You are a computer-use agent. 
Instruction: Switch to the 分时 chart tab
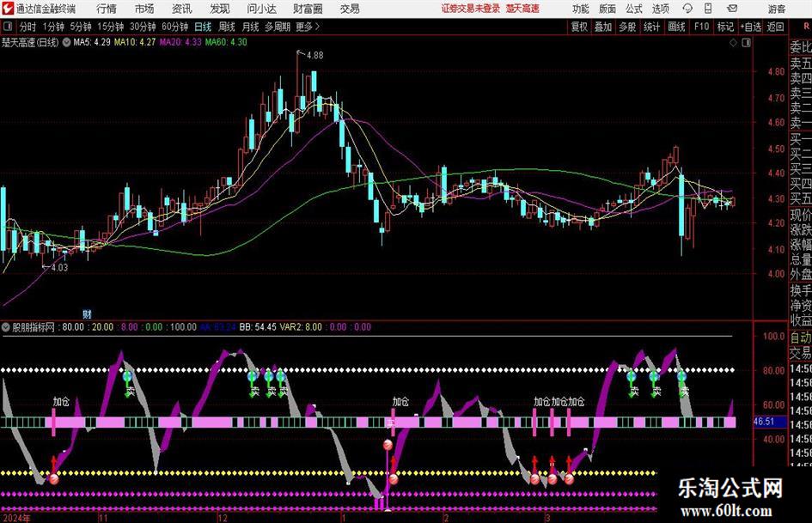pyautogui.click(x=27, y=27)
